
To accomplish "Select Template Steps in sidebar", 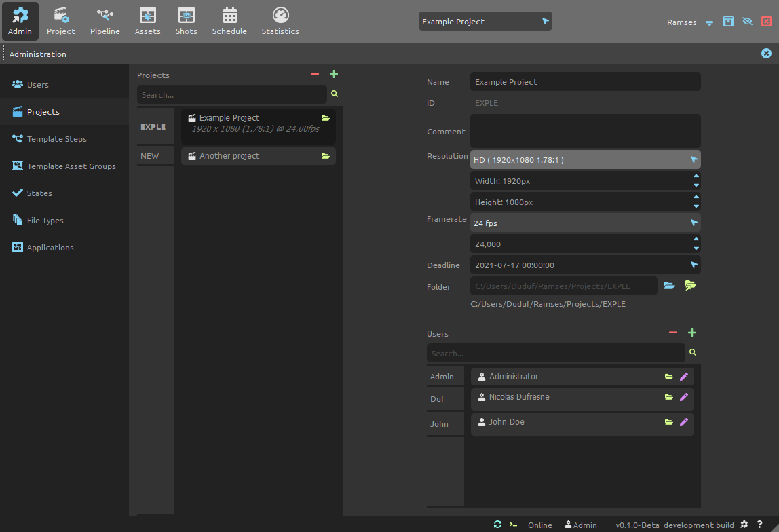I will [x=57, y=139].
